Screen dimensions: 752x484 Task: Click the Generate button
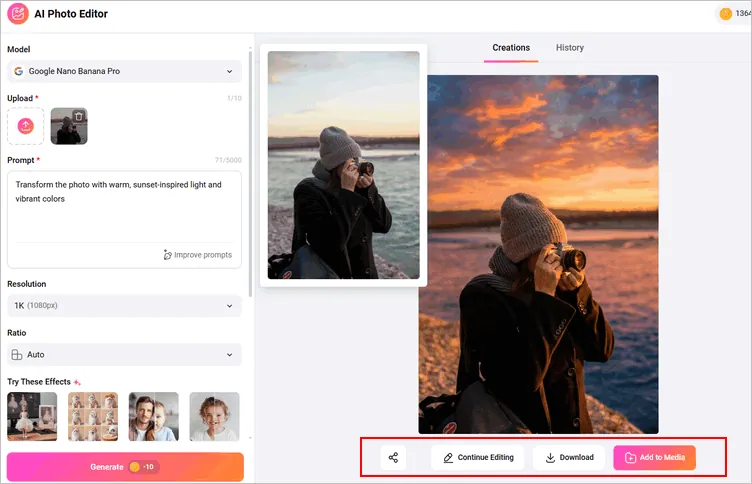(125, 467)
